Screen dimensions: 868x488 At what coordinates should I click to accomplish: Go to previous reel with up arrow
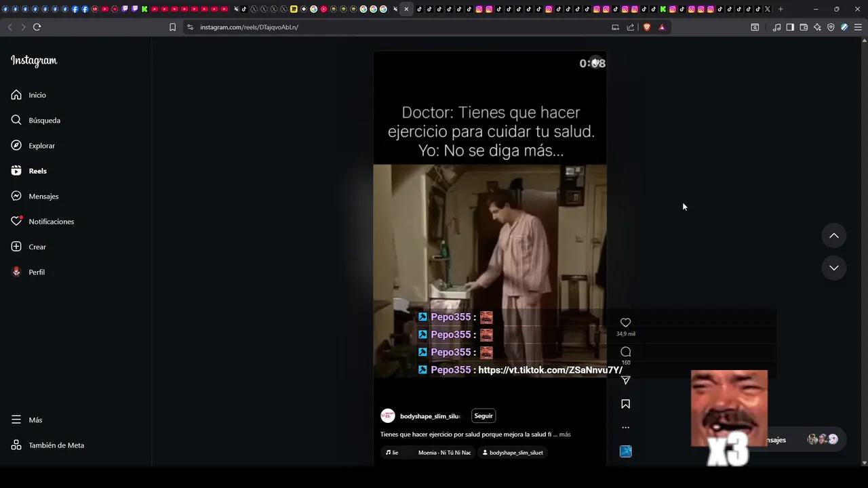[x=834, y=236]
